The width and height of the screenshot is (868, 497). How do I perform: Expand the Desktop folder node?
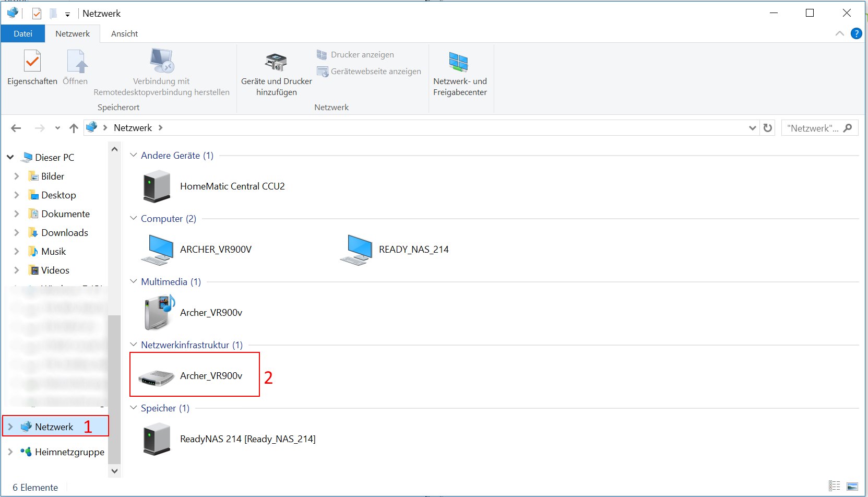(16, 195)
